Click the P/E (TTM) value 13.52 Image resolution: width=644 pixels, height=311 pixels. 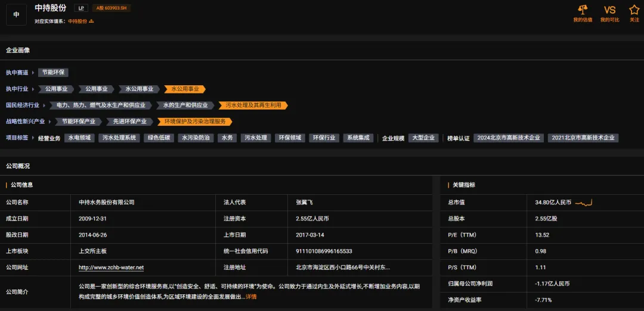click(x=541, y=235)
